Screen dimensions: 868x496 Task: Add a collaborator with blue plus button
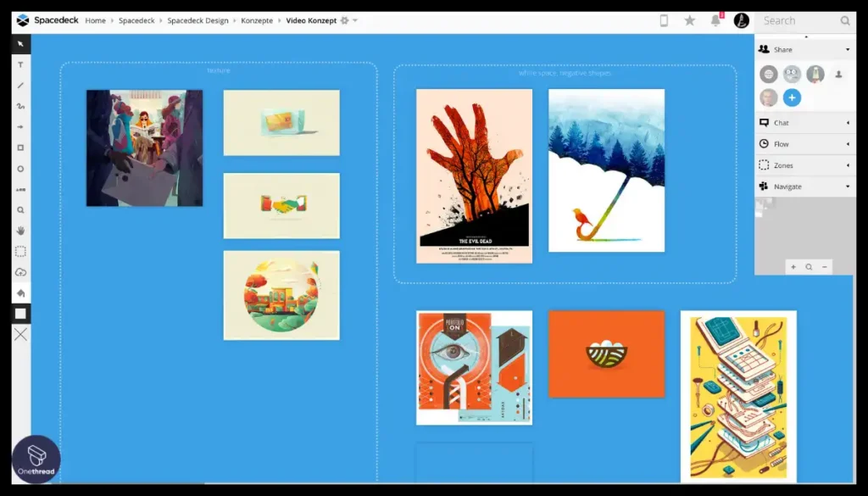click(793, 98)
